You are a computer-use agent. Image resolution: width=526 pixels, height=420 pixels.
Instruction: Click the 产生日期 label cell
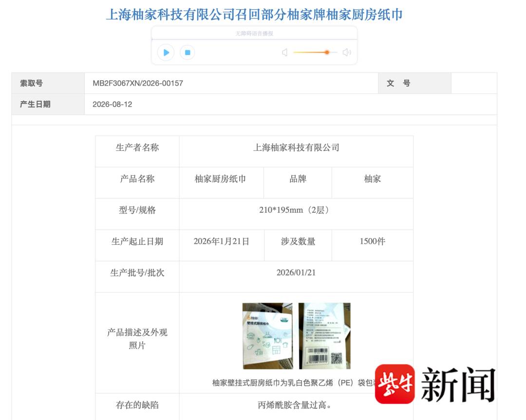(x=48, y=104)
